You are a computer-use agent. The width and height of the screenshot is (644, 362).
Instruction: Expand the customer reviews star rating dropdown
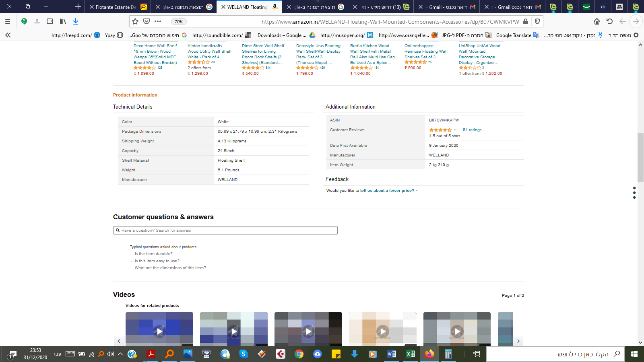(455, 130)
